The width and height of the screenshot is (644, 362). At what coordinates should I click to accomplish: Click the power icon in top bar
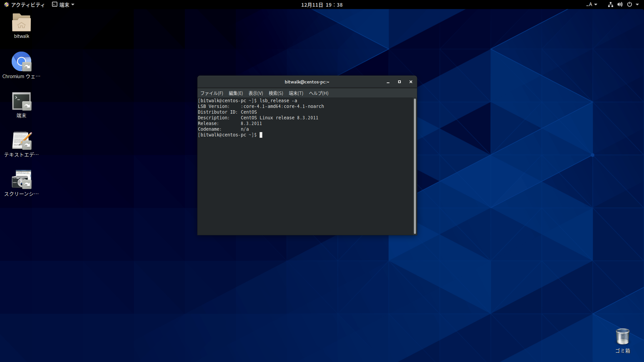click(x=630, y=5)
